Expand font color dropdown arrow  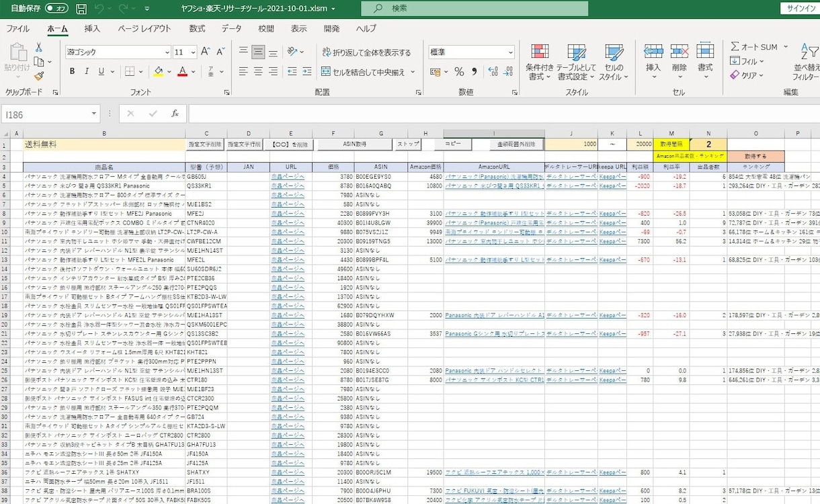coord(195,71)
